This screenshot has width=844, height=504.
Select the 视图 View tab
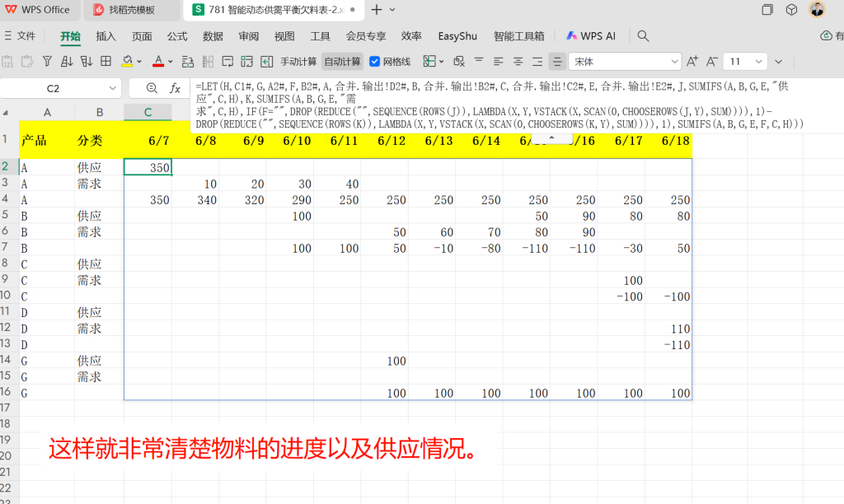coord(284,36)
